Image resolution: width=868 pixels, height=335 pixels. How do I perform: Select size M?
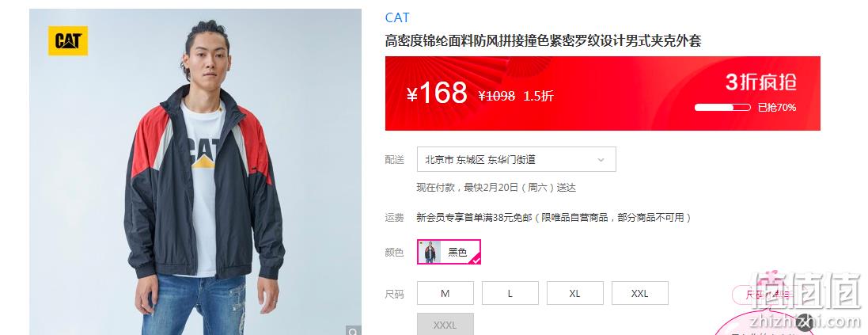(445, 294)
